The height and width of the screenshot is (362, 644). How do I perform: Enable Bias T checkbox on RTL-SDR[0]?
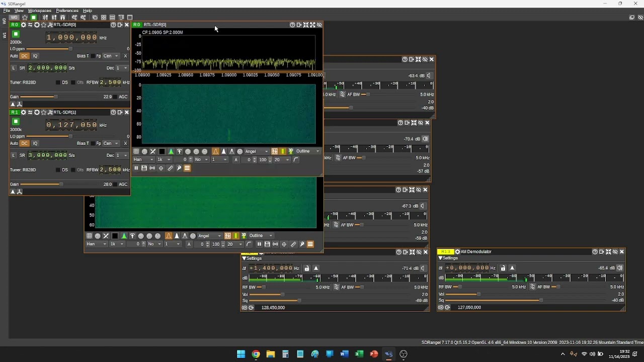point(93,56)
